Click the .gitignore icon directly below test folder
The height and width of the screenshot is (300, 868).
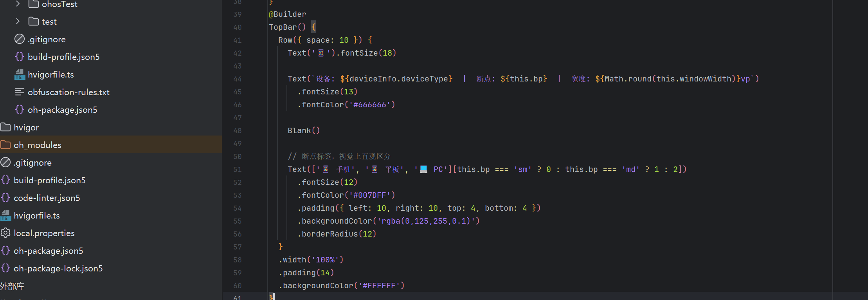click(20, 39)
